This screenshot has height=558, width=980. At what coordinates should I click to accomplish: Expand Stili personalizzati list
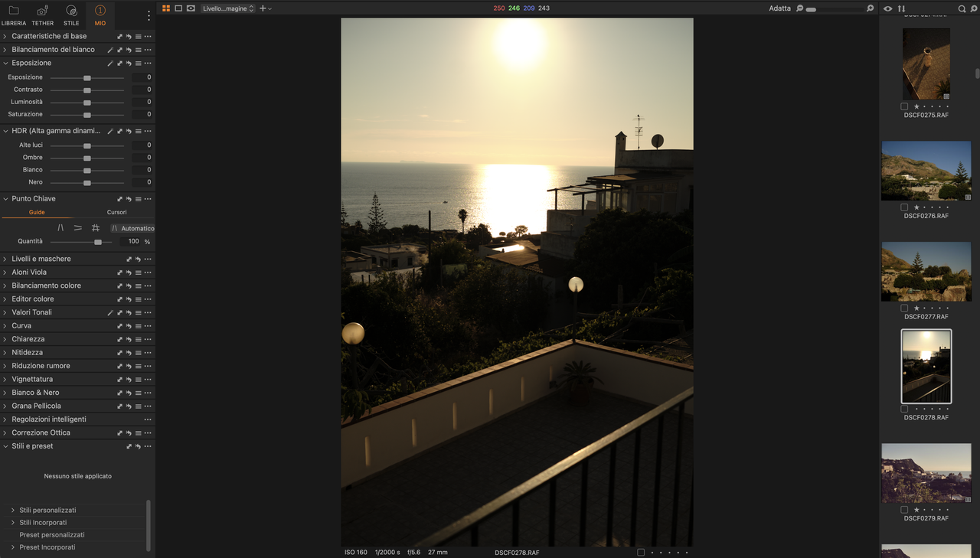coord(12,510)
